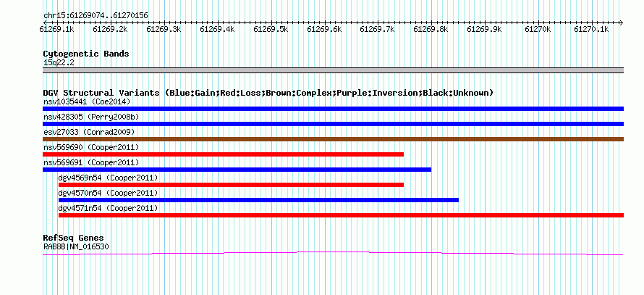Open the dgv4570n54 (Cooper2011) label
The height and width of the screenshot is (295, 644).
point(108,193)
